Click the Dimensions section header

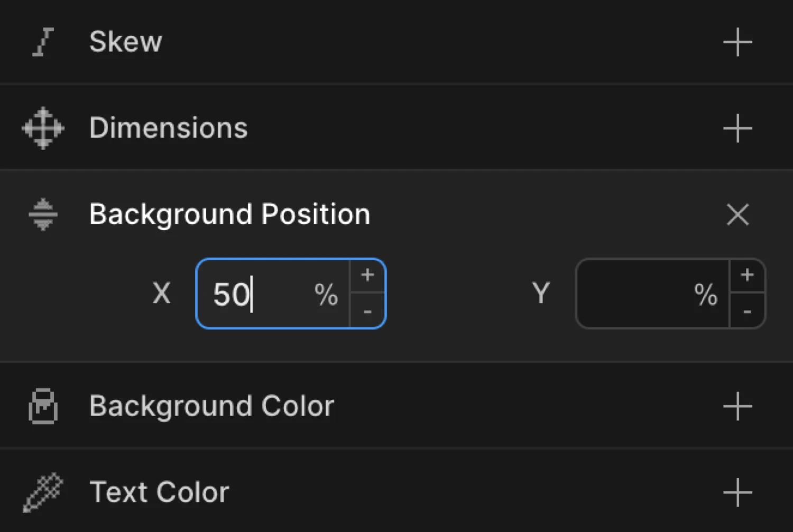point(169,127)
